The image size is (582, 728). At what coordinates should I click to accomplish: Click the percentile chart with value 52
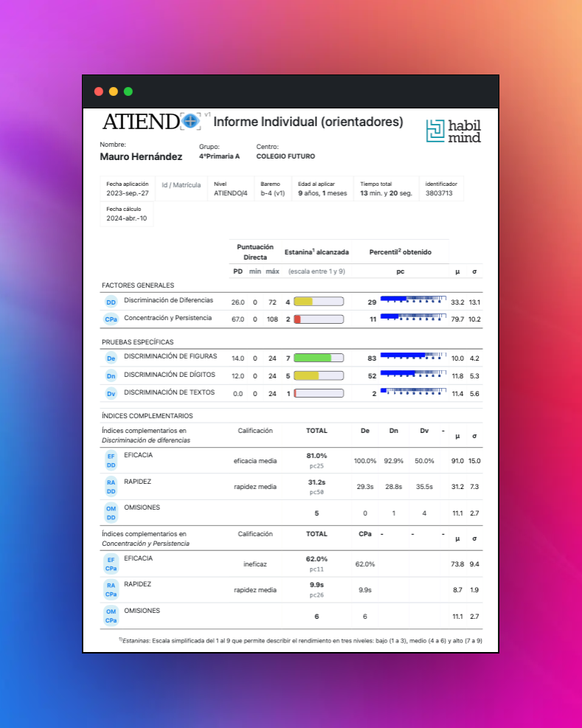click(x=413, y=374)
